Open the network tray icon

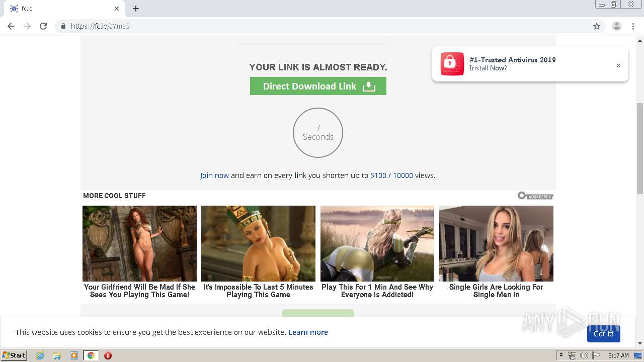572,355
